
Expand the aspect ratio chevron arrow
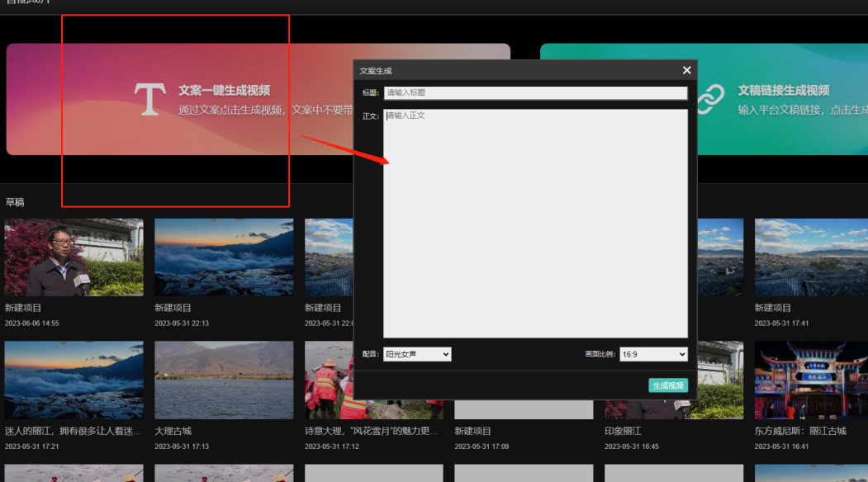click(x=681, y=354)
